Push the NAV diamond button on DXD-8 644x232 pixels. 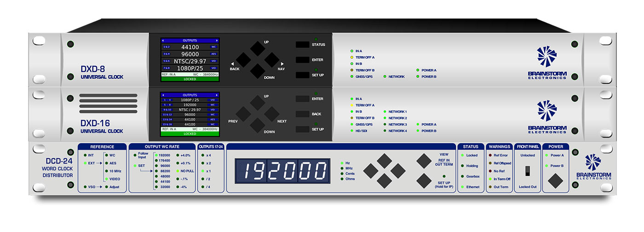[x=272, y=60]
